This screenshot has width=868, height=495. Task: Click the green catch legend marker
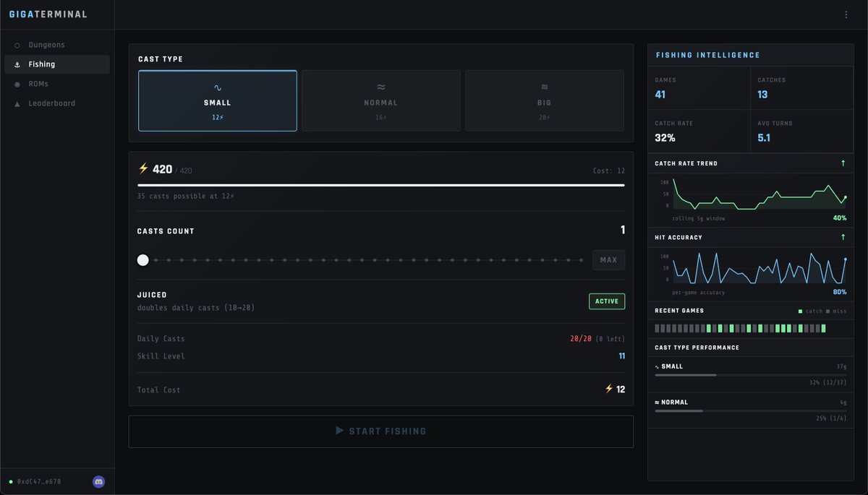click(800, 311)
